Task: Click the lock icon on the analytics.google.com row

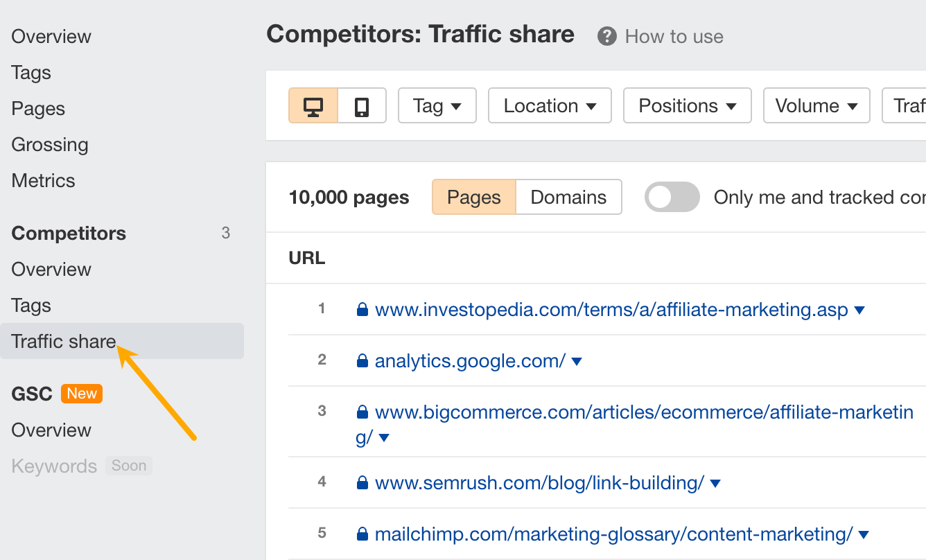Action: 362,360
